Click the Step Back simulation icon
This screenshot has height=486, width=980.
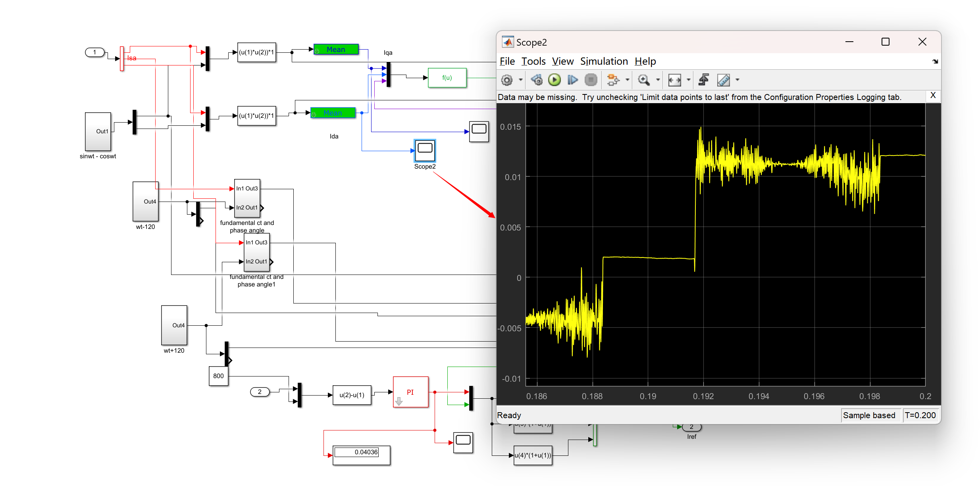tap(537, 80)
